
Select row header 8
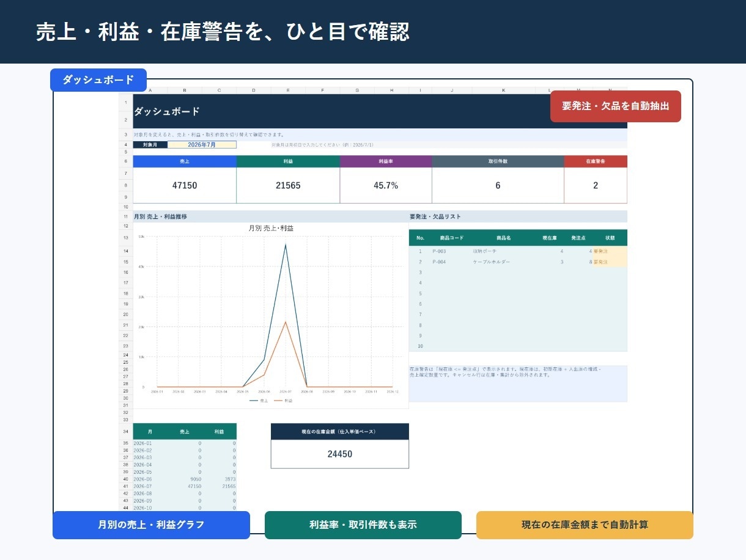click(x=125, y=185)
